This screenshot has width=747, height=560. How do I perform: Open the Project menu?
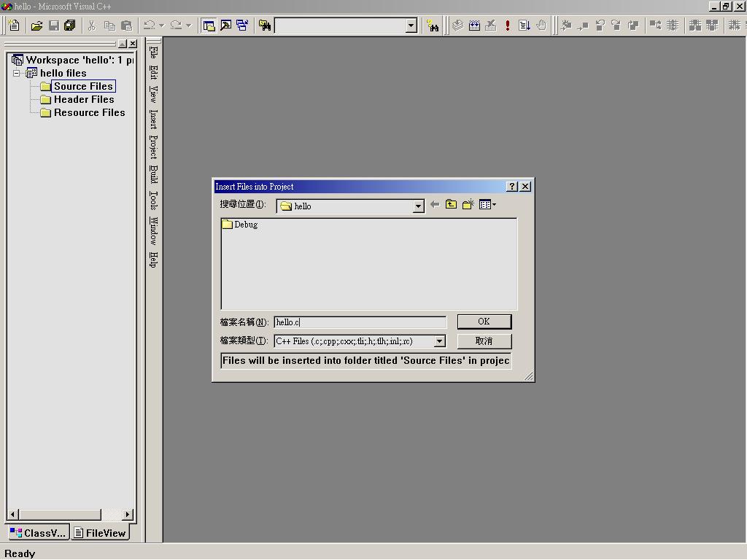(x=153, y=147)
